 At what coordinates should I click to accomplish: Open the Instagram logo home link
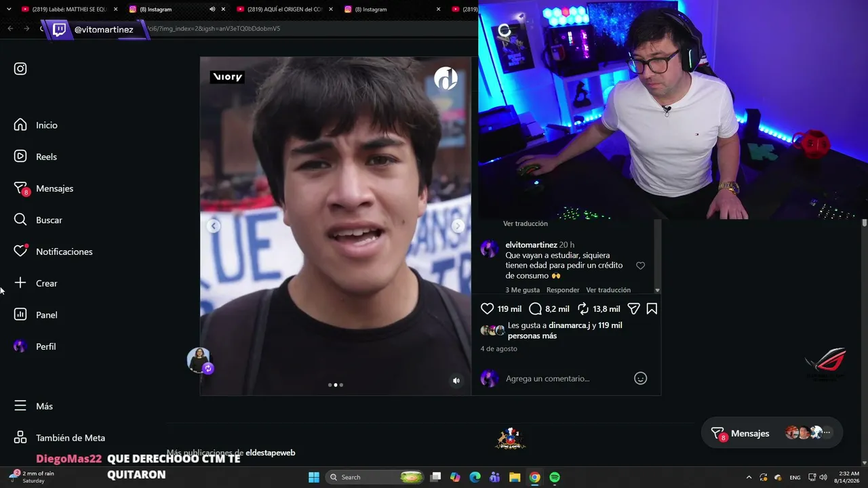(20, 68)
